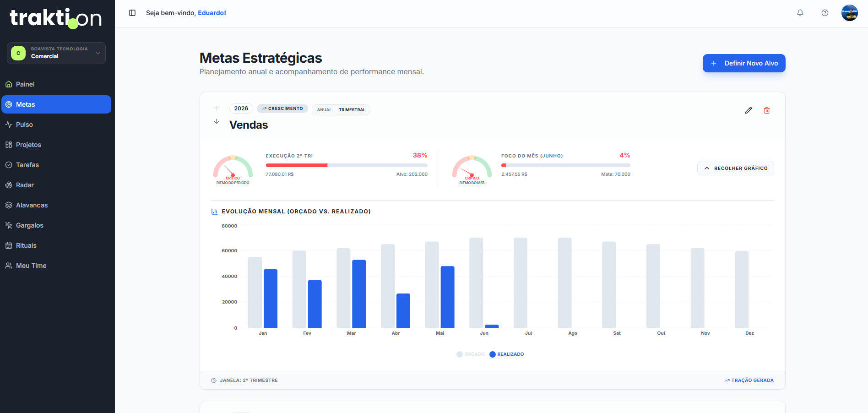
Task: Click the Eduardo! name link
Action: point(212,13)
